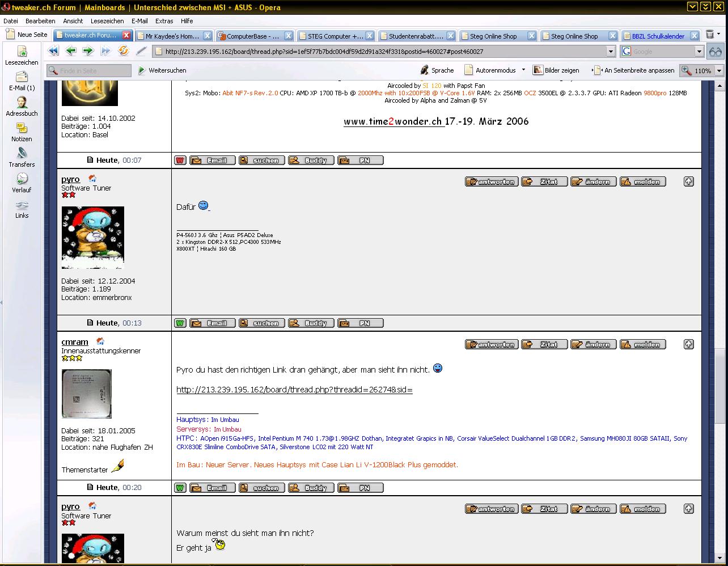Click the reload page icon
728x566 pixels.
pyautogui.click(x=123, y=51)
